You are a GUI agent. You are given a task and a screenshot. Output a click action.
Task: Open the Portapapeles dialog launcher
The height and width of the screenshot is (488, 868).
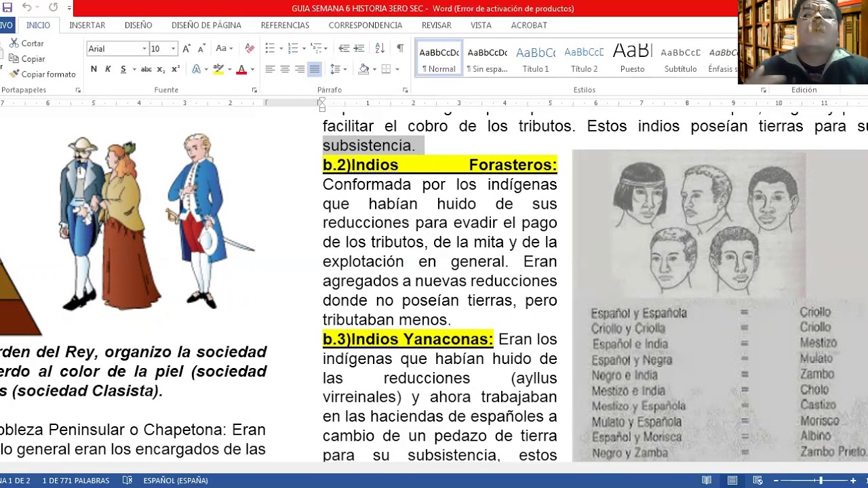[x=78, y=90]
